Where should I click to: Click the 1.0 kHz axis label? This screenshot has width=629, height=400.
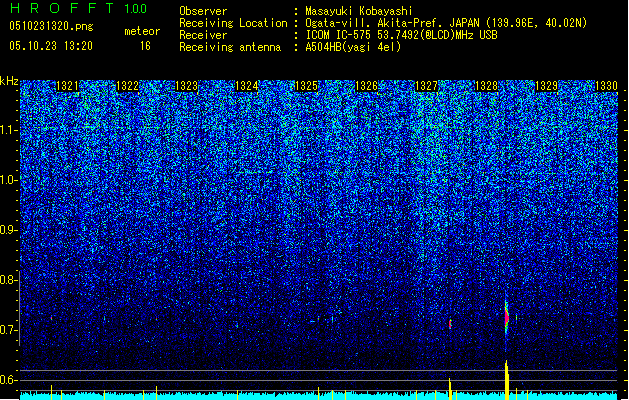pos(8,180)
